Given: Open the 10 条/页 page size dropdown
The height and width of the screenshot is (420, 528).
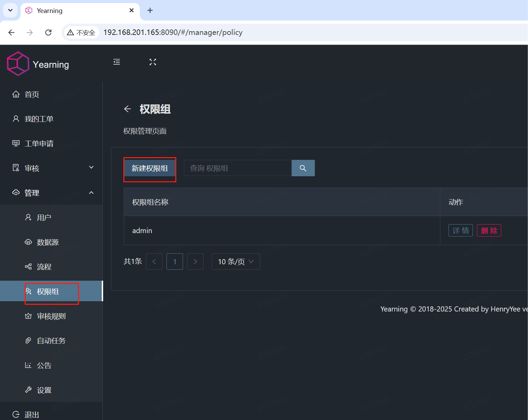Looking at the screenshot, I should pos(235,262).
